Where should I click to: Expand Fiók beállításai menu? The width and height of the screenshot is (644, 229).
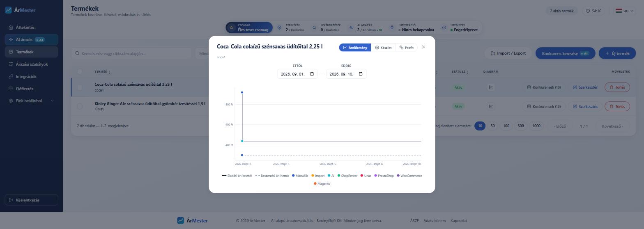[x=32, y=101]
